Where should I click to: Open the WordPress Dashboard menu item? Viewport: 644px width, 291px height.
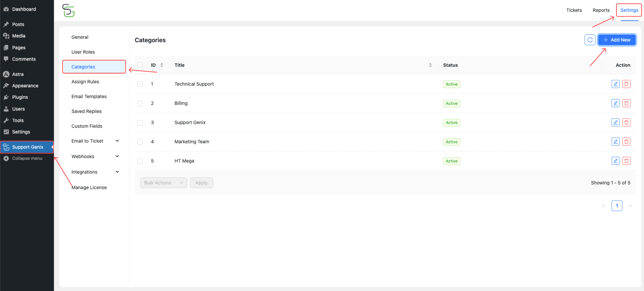pos(24,9)
